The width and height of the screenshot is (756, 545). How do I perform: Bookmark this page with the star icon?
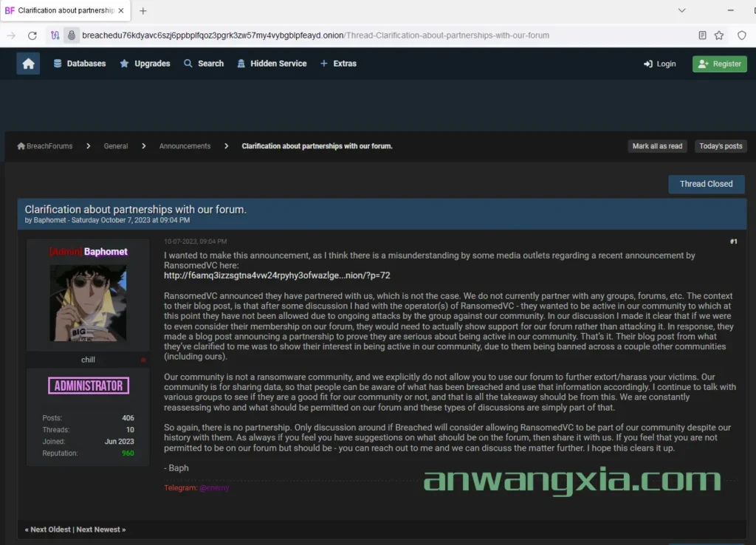(x=719, y=35)
